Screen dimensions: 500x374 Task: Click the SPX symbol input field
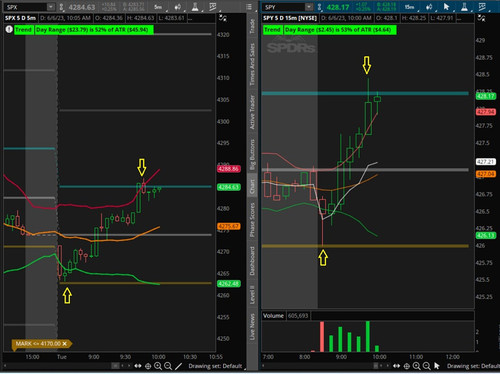coord(25,7)
